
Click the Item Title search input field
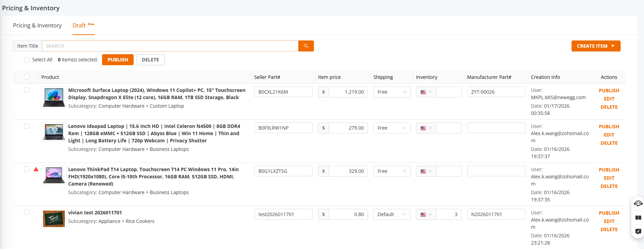click(x=170, y=46)
